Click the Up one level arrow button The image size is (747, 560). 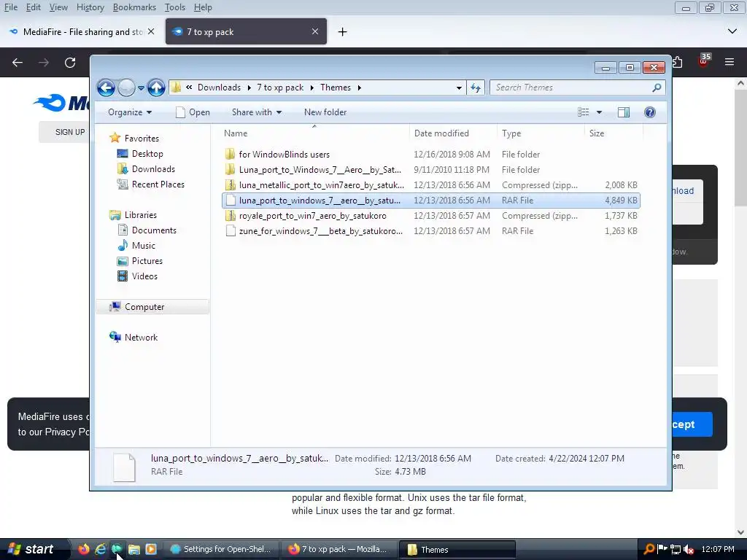tap(156, 87)
